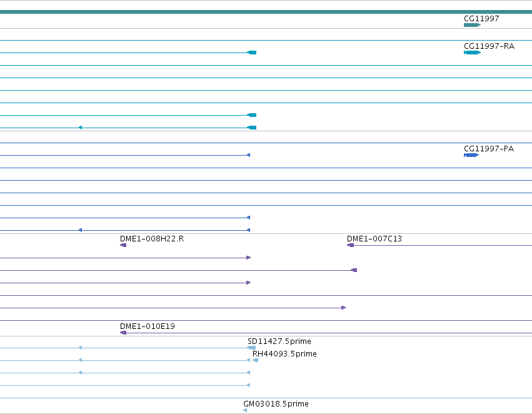Click the DME1-008H22.R label
The width and height of the screenshot is (532, 414).
point(152,238)
